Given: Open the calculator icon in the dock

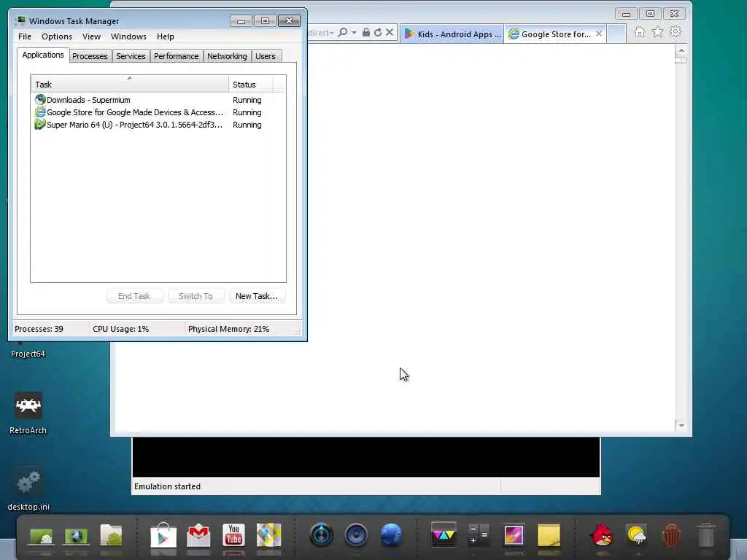Looking at the screenshot, I should (x=479, y=534).
